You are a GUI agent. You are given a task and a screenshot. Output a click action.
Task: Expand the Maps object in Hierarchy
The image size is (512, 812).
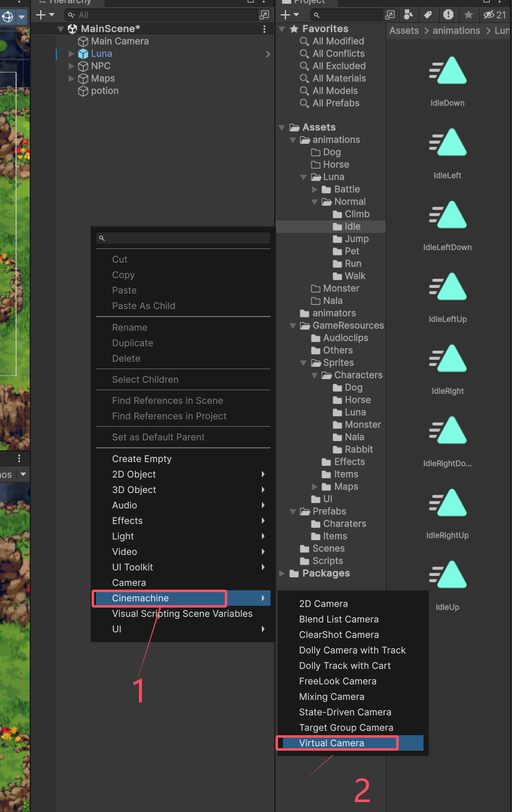click(71, 79)
